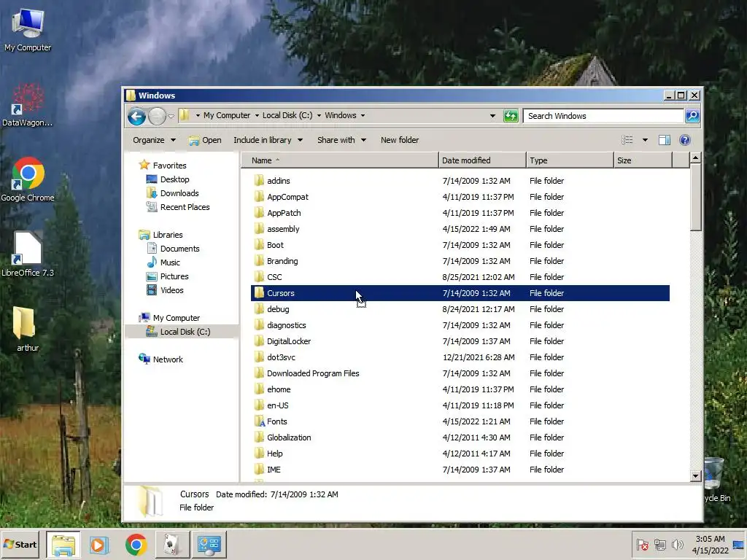Click the Action Center flag tray icon
Image resolution: width=747 pixels, height=560 pixels.
[642, 545]
